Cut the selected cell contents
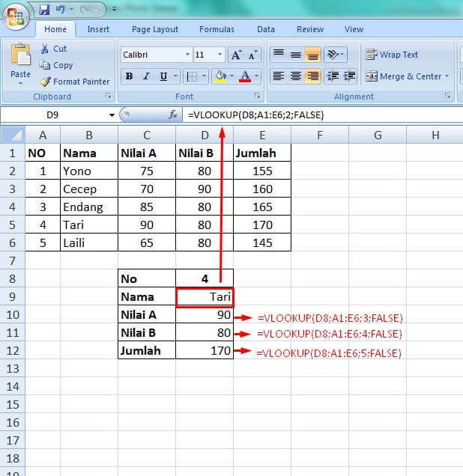This screenshot has height=476, width=463. coord(53,49)
